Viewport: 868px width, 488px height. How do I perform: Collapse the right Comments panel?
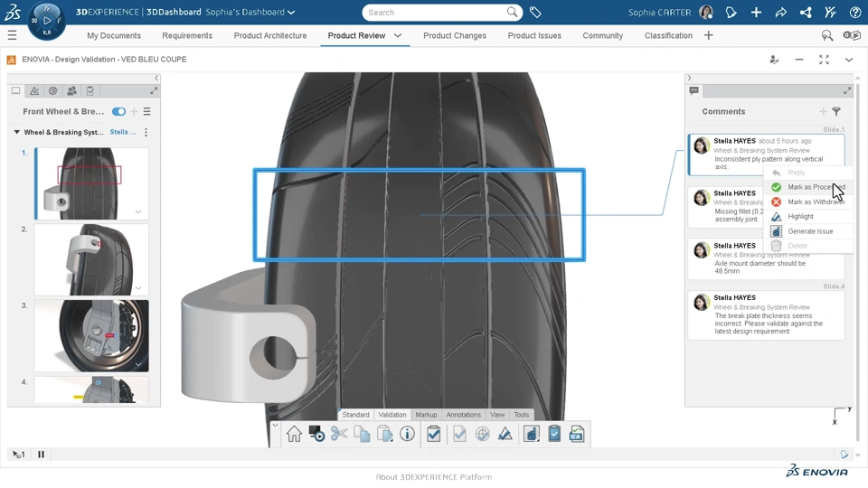pos(689,78)
